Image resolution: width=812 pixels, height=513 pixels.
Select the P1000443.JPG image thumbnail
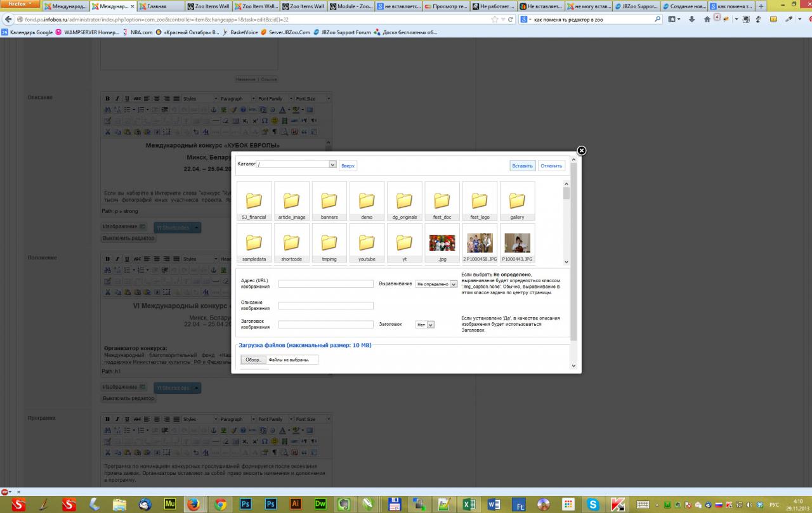pyautogui.click(x=517, y=243)
